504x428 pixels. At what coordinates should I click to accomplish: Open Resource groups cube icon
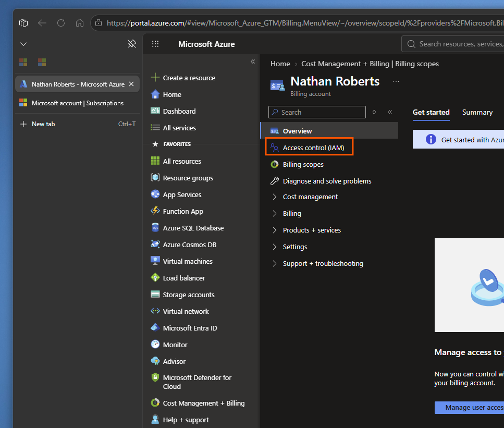tap(155, 177)
